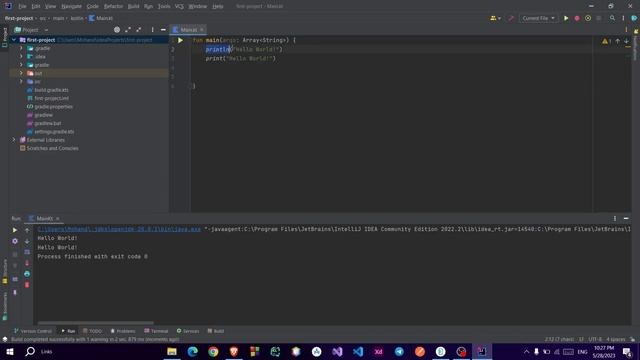Open Visual Studio Code from the taskbar
The height and width of the screenshot is (360, 640).
click(358, 351)
